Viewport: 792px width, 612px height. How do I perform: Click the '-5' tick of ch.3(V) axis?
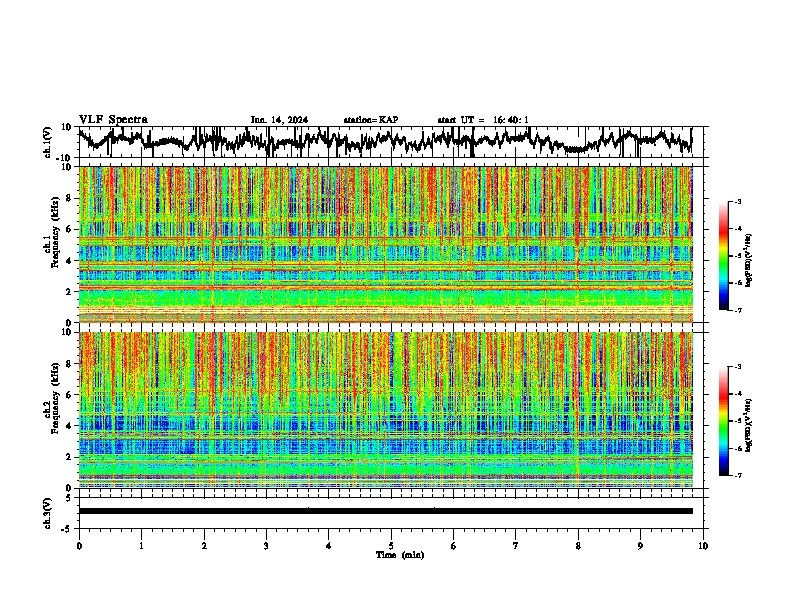pyautogui.click(x=68, y=528)
